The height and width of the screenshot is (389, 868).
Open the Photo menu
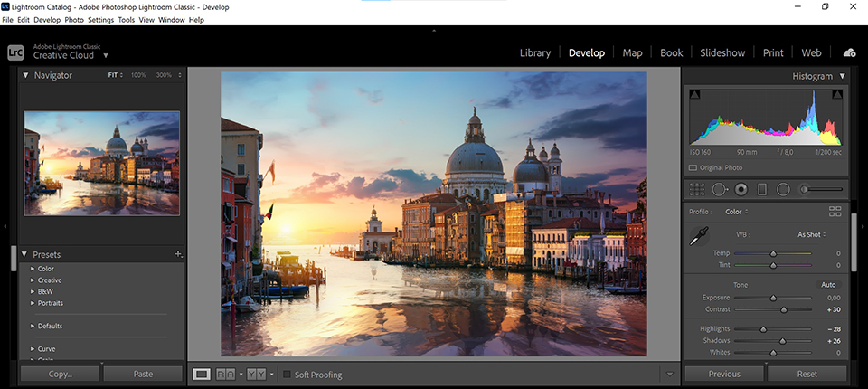[74, 20]
